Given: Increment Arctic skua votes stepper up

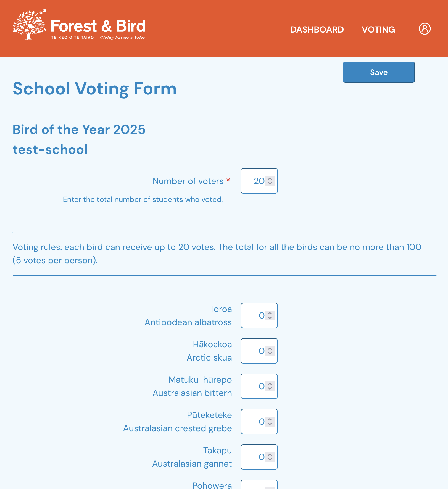Looking at the screenshot, I should pos(270,349).
